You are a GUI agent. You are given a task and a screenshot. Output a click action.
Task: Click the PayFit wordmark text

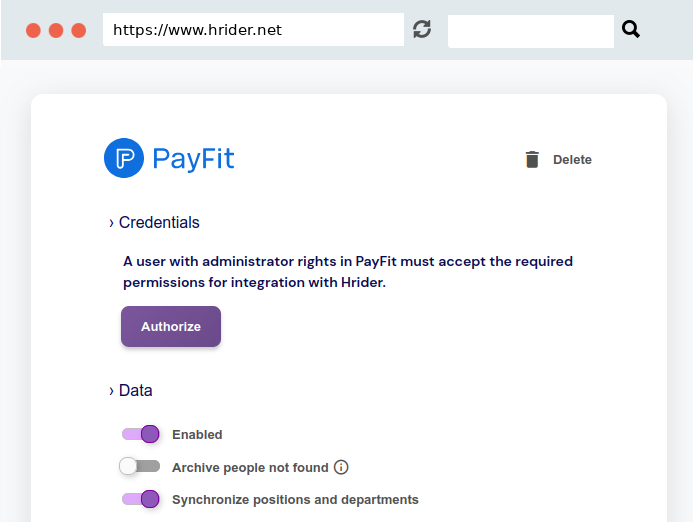[x=193, y=158]
